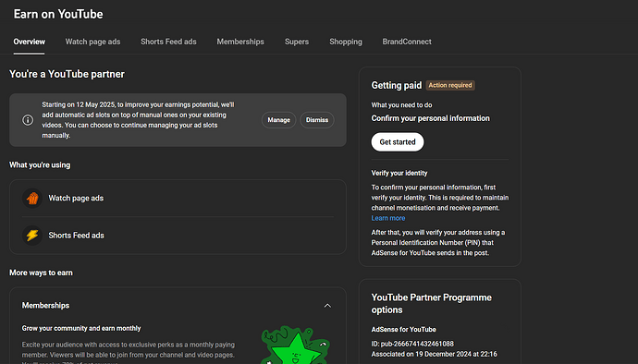Dismiss the automatic ad slots notice
The width and height of the screenshot is (638, 364).
coord(317,120)
